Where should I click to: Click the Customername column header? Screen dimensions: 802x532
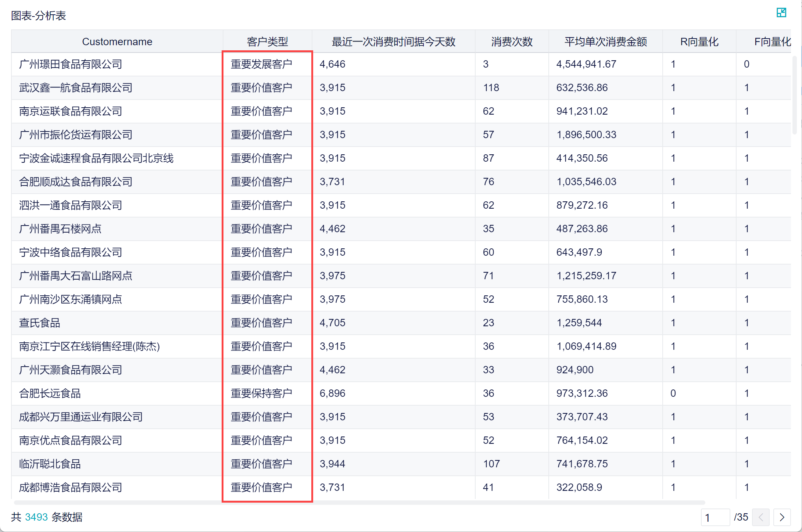[117, 42]
